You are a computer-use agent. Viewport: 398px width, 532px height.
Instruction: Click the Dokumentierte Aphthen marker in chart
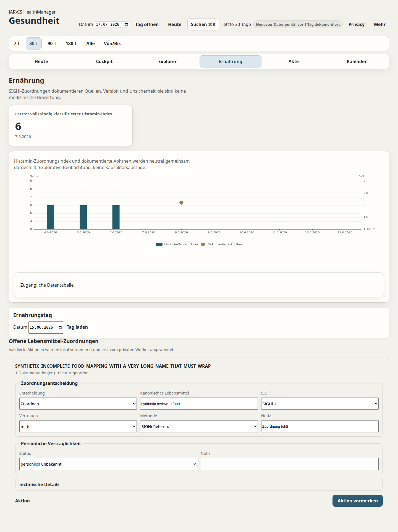coord(181,203)
